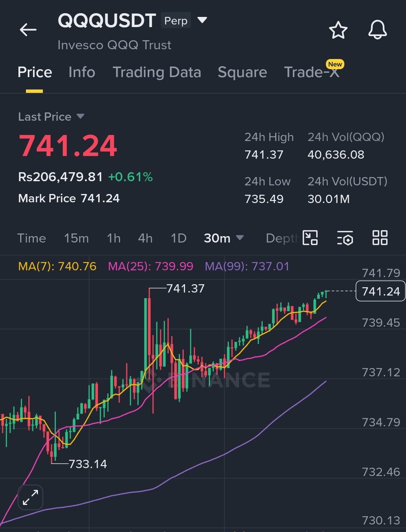This screenshot has height=532, width=406.
Task: Tap the 732.46 price axis label
Action: pyautogui.click(x=381, y=472)
